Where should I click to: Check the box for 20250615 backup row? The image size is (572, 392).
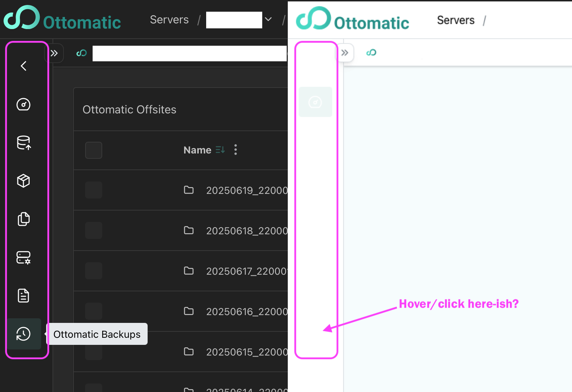point(94,352)
